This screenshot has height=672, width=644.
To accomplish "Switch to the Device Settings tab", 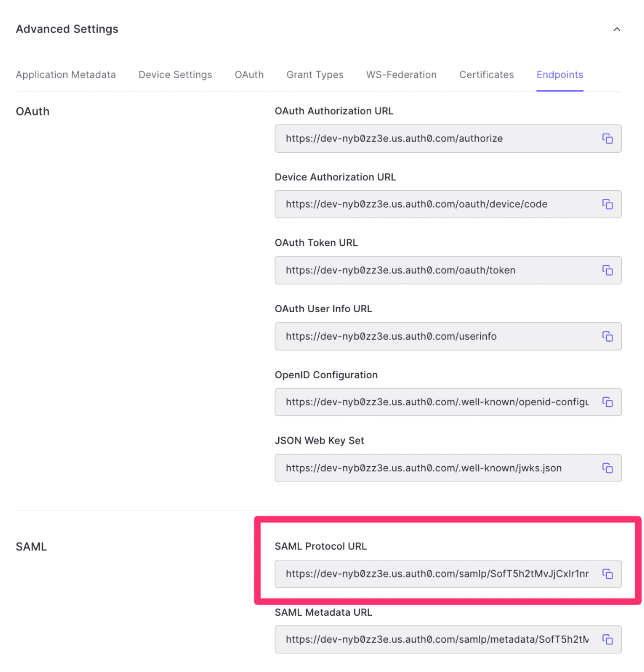I will point(175,74).
